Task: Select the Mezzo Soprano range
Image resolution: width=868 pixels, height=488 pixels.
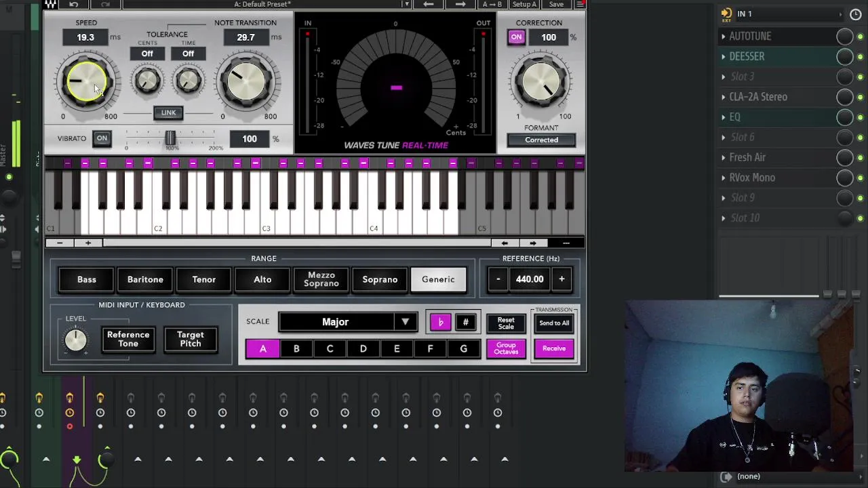Action: tap(321, 279)
